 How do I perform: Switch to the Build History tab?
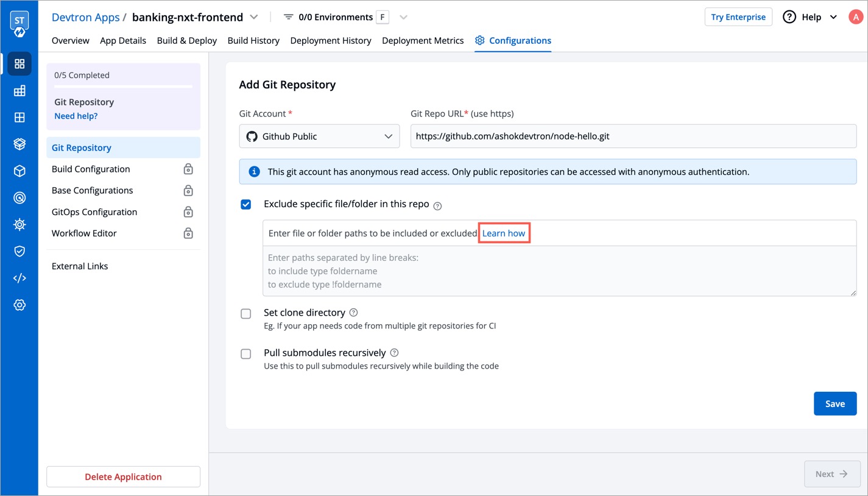pyautogui.click(x=253, y=41)
